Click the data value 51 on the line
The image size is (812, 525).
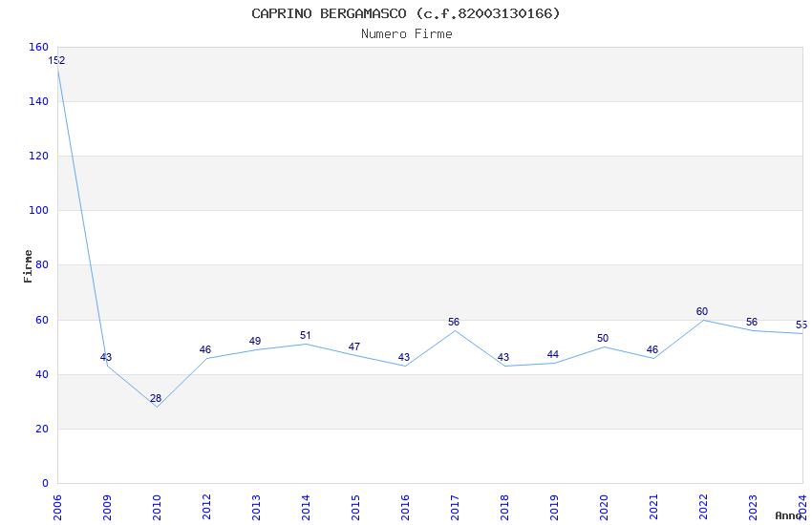305,336
